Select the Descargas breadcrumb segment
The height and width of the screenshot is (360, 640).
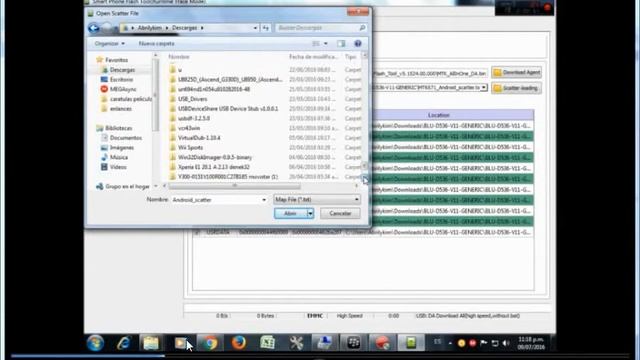click(x=184, y=28)
